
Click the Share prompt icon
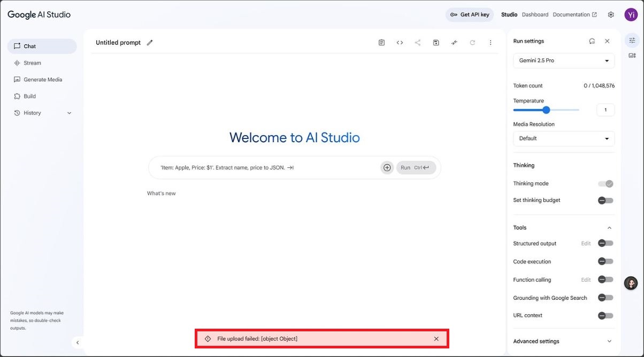(418, 43)
